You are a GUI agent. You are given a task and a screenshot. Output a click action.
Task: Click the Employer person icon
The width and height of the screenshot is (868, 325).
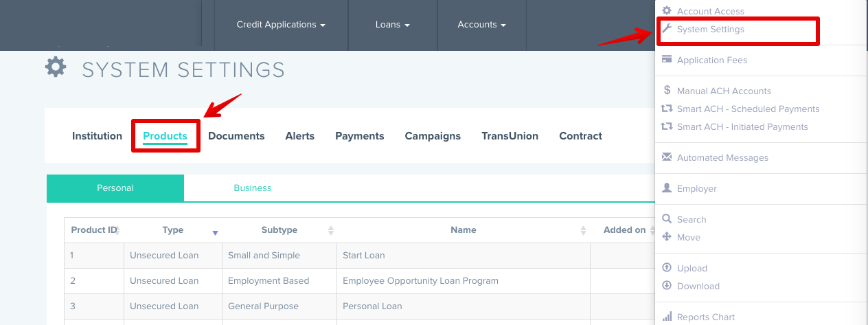pyautogui.click(x=667, y=188)
